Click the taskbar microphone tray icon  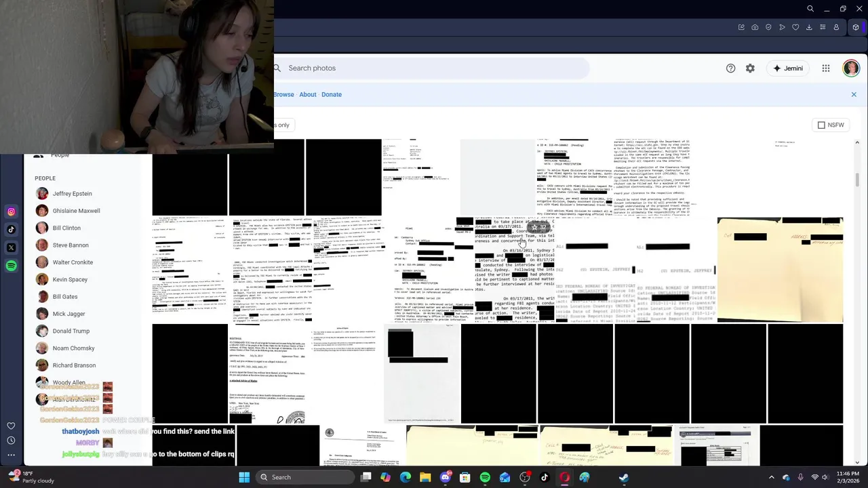[x=800, y=477]
